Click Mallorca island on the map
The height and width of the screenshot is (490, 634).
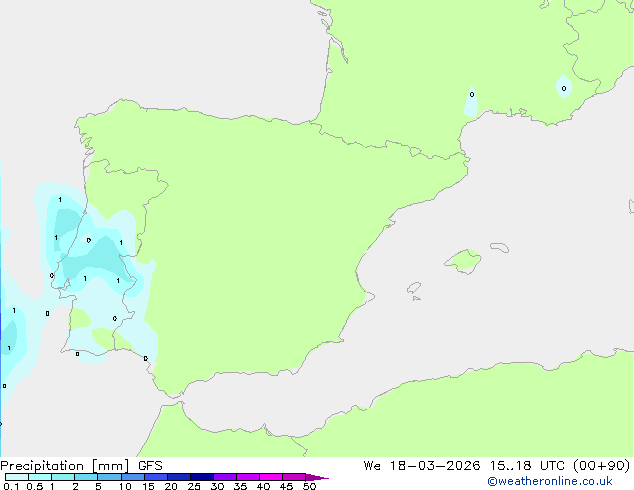pos(464,261)
